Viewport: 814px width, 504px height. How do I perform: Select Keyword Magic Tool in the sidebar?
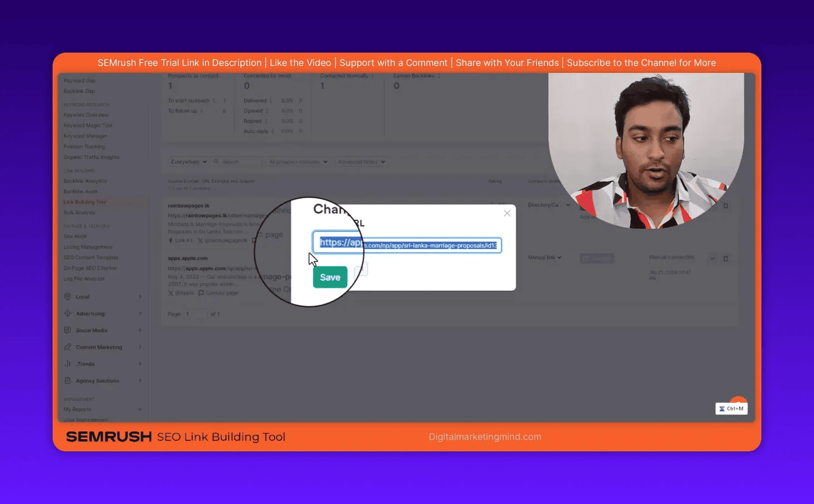87,125
